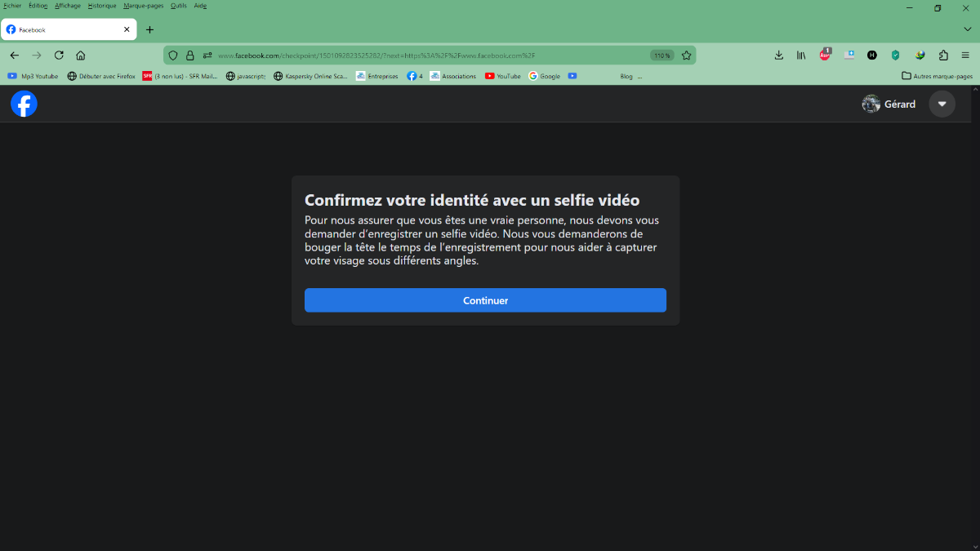Screen dimensions: 980x551
Task: Open the Extensions puzzle piece icon
Action: click(x=943, y=56)
